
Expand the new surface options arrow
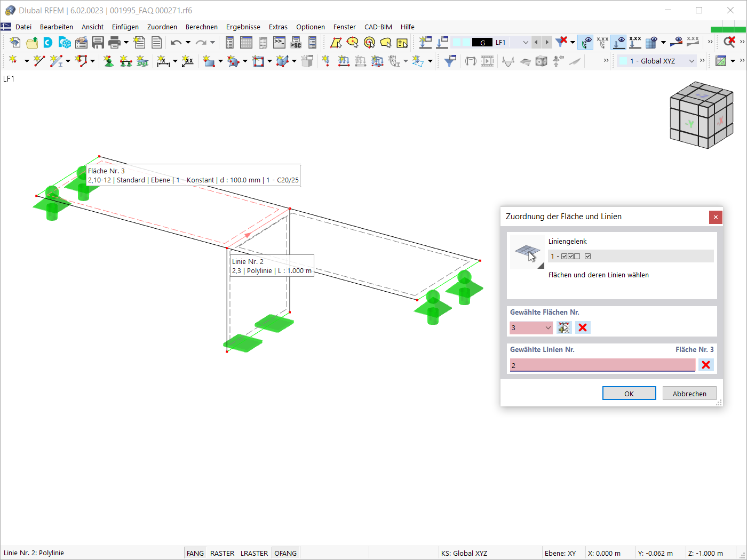(220, 61)
